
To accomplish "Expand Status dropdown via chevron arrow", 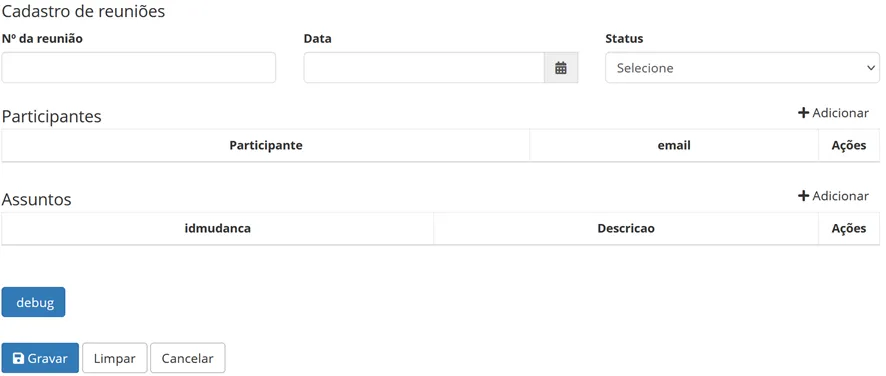I will click(x=870, y=68).
